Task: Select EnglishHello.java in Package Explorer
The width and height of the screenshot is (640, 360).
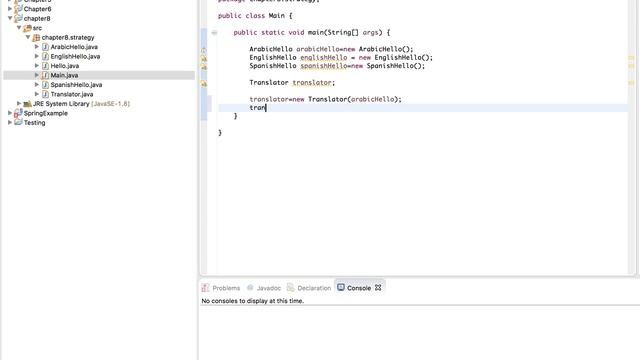Action: click(75, 56)
